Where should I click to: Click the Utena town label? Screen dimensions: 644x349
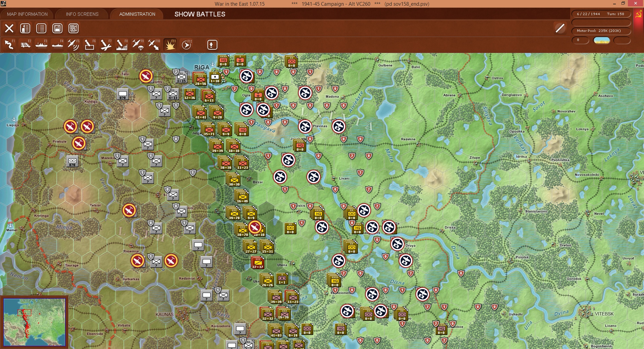(x=282, y=265)
